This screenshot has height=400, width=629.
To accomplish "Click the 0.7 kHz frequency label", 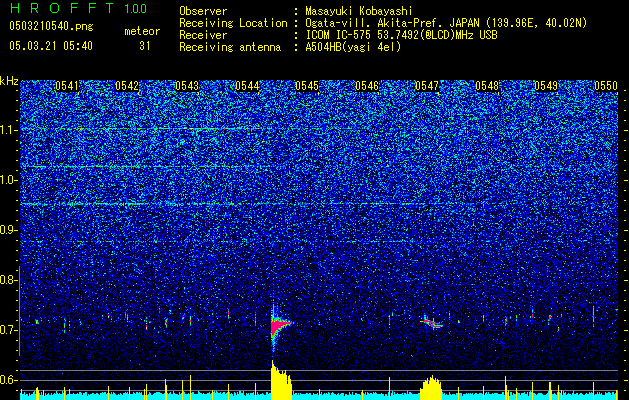I will pos(7,330).
